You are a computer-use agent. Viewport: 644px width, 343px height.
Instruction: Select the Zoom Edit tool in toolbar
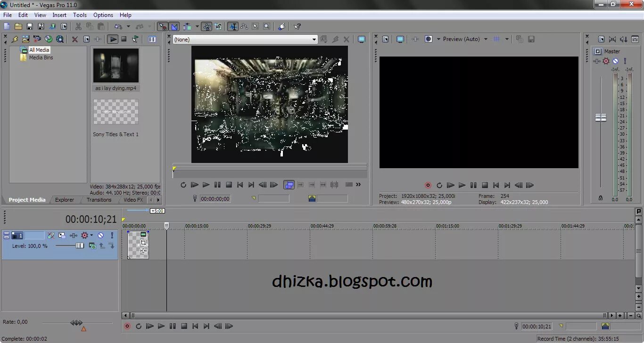266,26
